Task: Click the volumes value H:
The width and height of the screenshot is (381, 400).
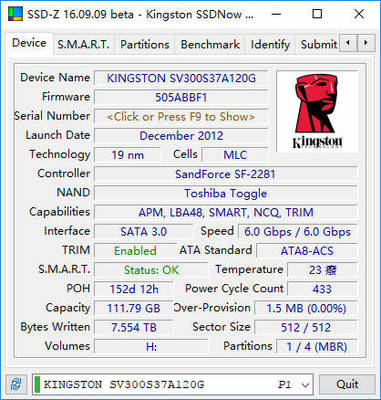Action: click(x=151, y=347)
